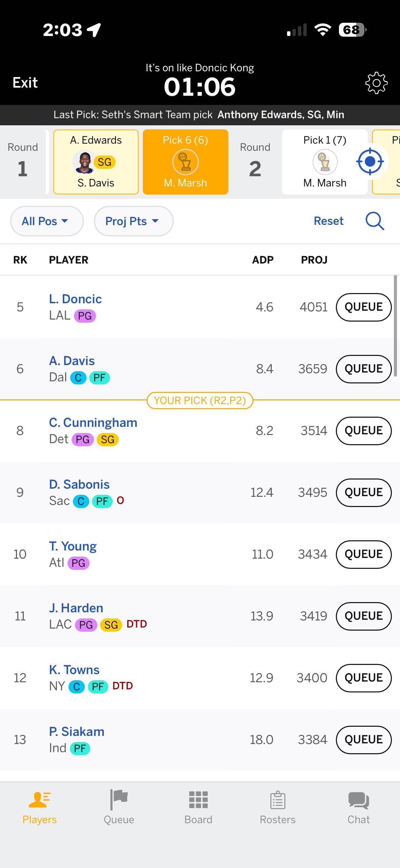Sort by the ADP column header
The width and height of the screenshot is (400, 868).
(263, 260)
